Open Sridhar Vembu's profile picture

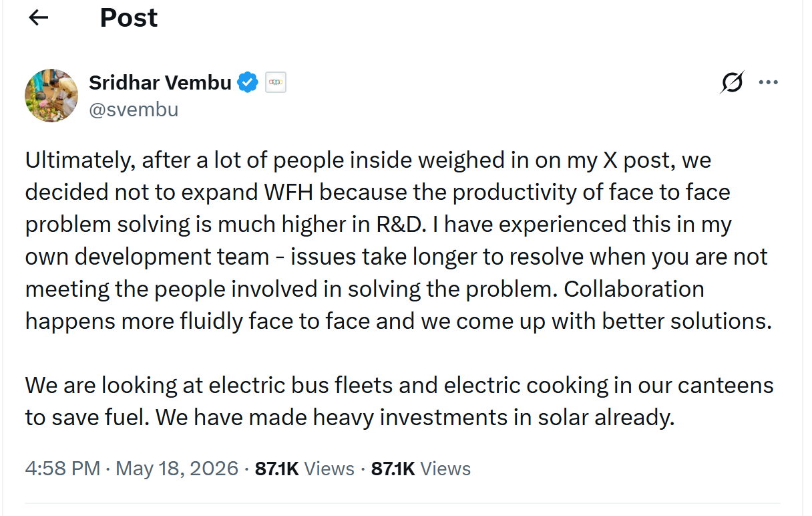pyautogui.click(x=51, y=95)
